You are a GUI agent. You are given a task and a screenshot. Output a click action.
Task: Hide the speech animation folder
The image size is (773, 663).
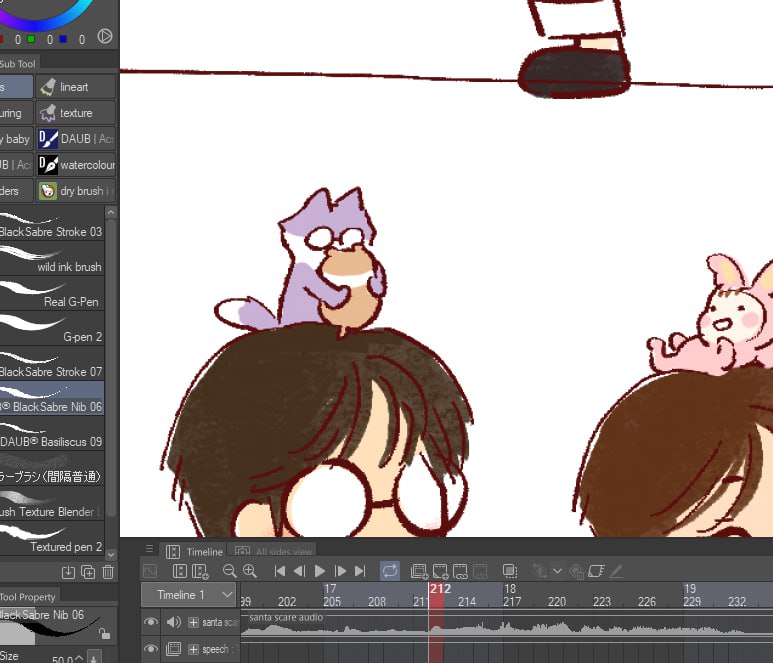151,649
